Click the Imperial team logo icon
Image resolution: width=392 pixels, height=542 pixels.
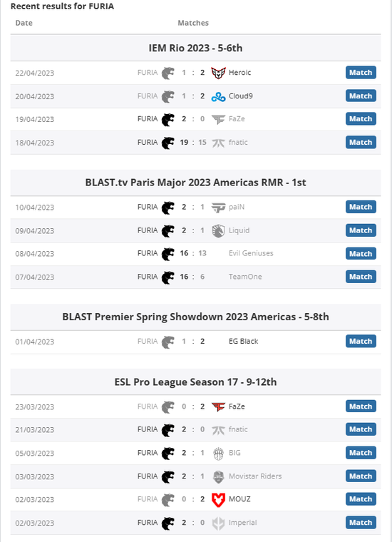click(218, 523)
